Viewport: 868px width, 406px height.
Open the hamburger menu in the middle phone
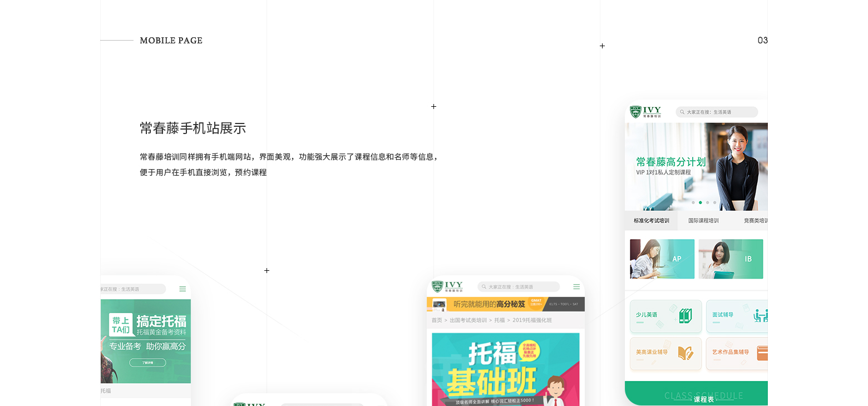(x=576, y=287)
